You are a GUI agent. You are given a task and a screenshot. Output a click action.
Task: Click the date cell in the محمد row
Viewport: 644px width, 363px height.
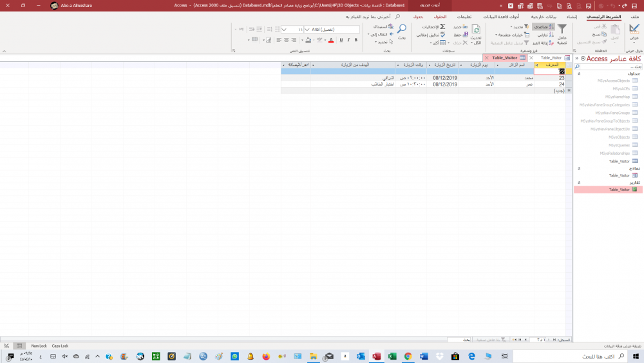442,78
